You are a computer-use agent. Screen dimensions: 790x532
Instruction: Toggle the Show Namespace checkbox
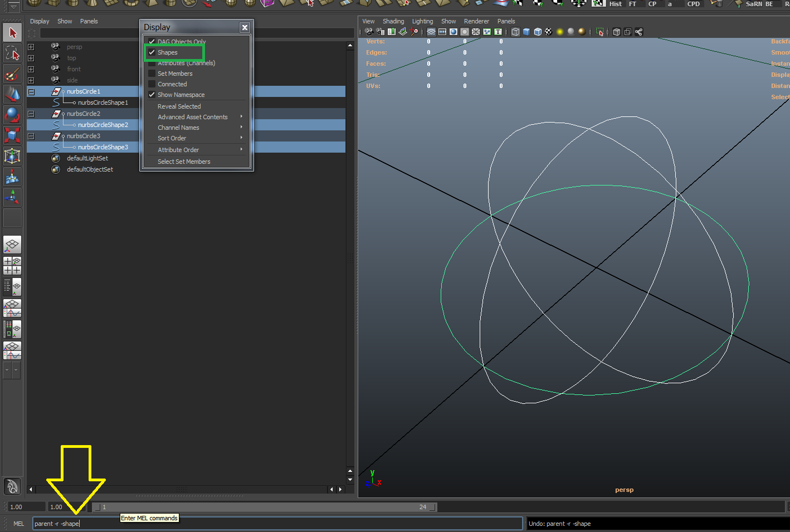[x=152, y=95]
